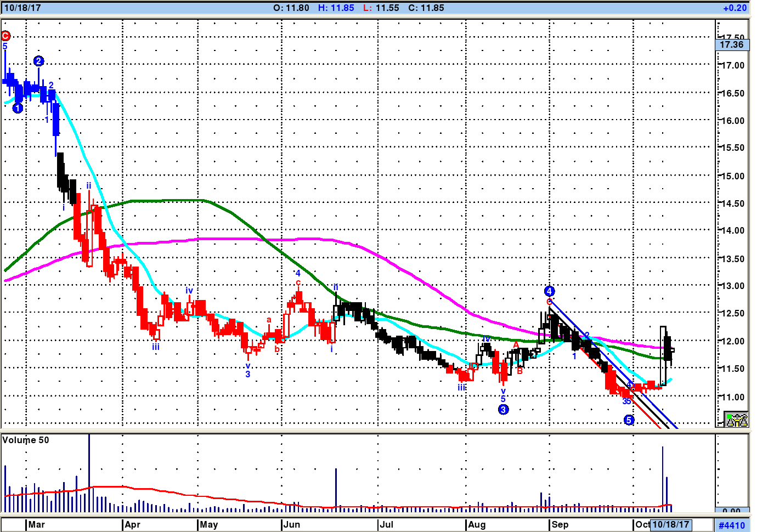Click the L: 11.55 low value
The image size is (768, 532).
(381, 8)
